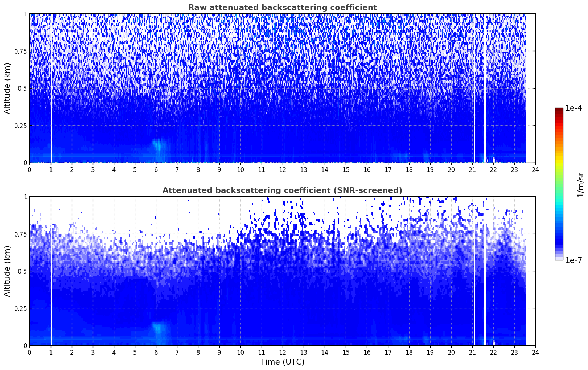This screenshot has height=370, width=588.
Task: Click the "1e-7" colorbar minimum label
Action: click(573, 260)
